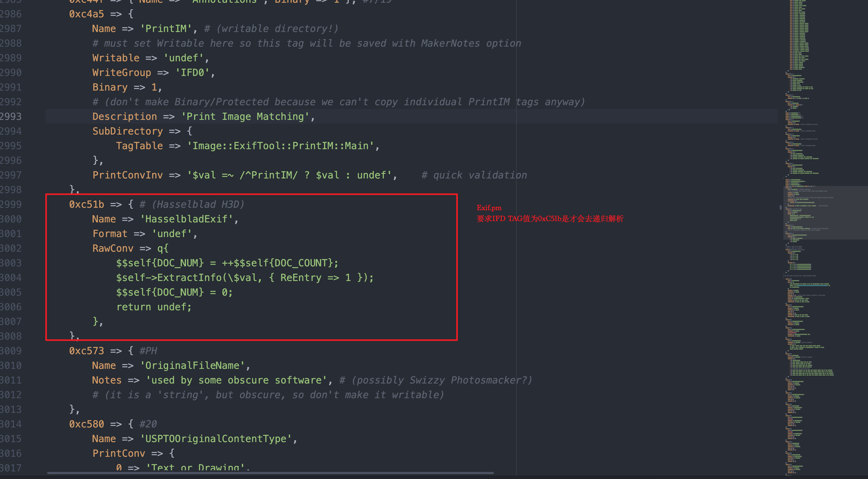Click the TagTable key
Image resolution: width=868 pixels, height=479 pixels.
(x=140, y=146)
